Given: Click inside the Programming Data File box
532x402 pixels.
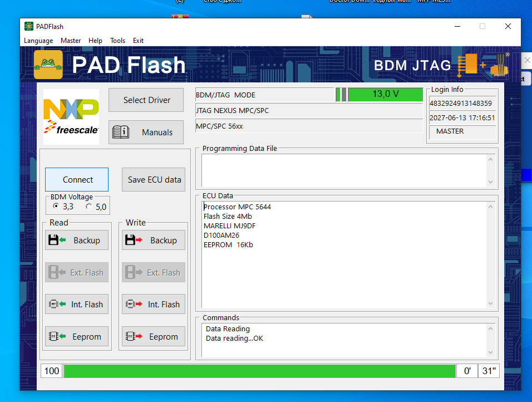Looking at the screenshot, I should pos(344,170).
